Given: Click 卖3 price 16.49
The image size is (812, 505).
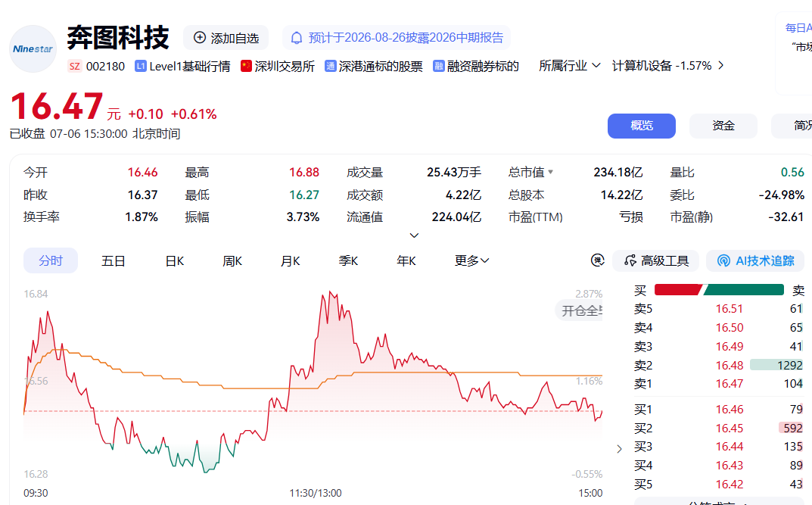Looking at the screenshot, I should coord(730,347).
